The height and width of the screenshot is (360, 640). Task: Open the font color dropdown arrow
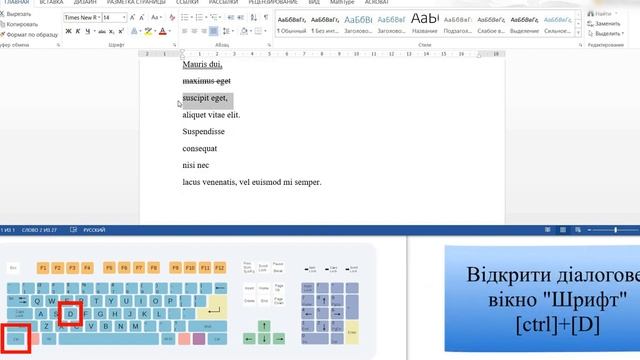(170, 31)
